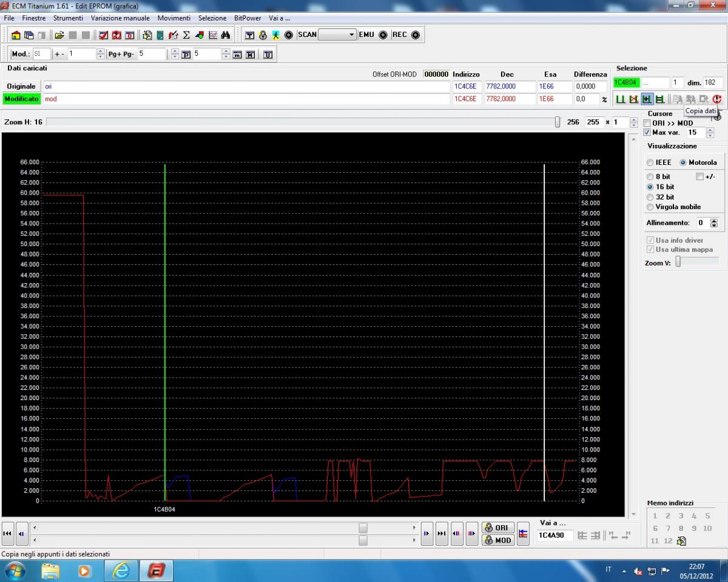Adjust the Zoom H multiplier spinner
This screenshot has width=728, height=582.
(634, 122)
